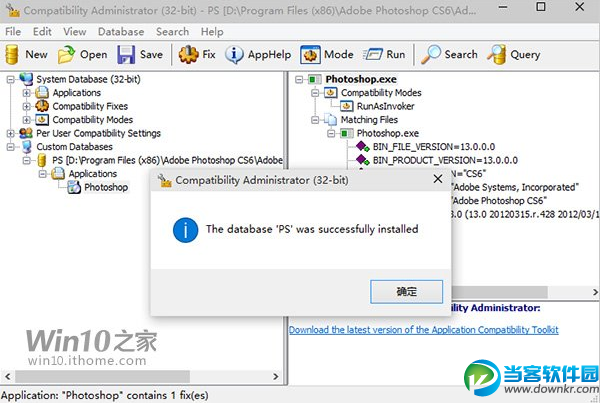Click the BIN_PRODUCT_VERSION attribute icon
Screen dimensions: 600x403
coord(362,160)
